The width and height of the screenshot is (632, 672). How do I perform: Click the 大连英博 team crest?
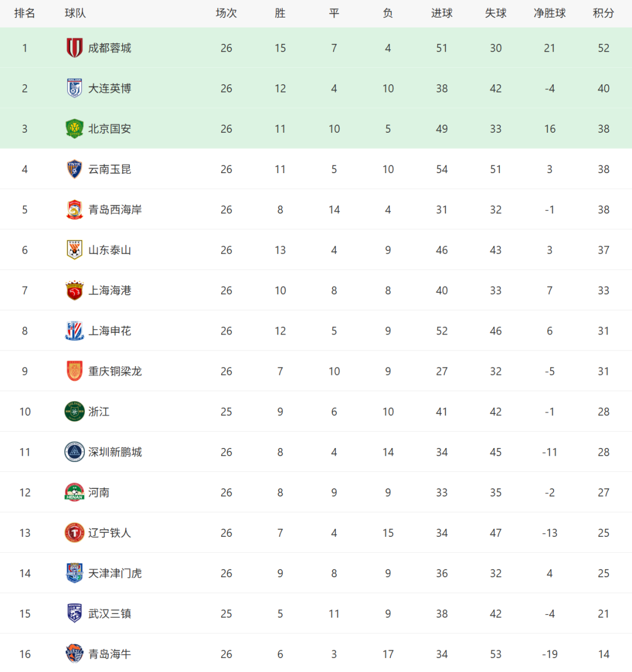pyautogui.click(x=74, y=88)
